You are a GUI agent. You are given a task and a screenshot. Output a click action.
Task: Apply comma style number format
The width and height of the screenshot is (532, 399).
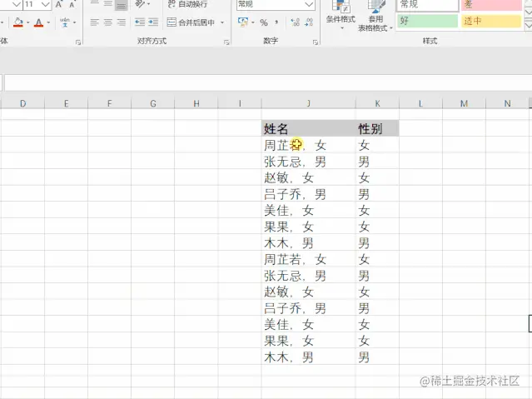coord(277,22)
